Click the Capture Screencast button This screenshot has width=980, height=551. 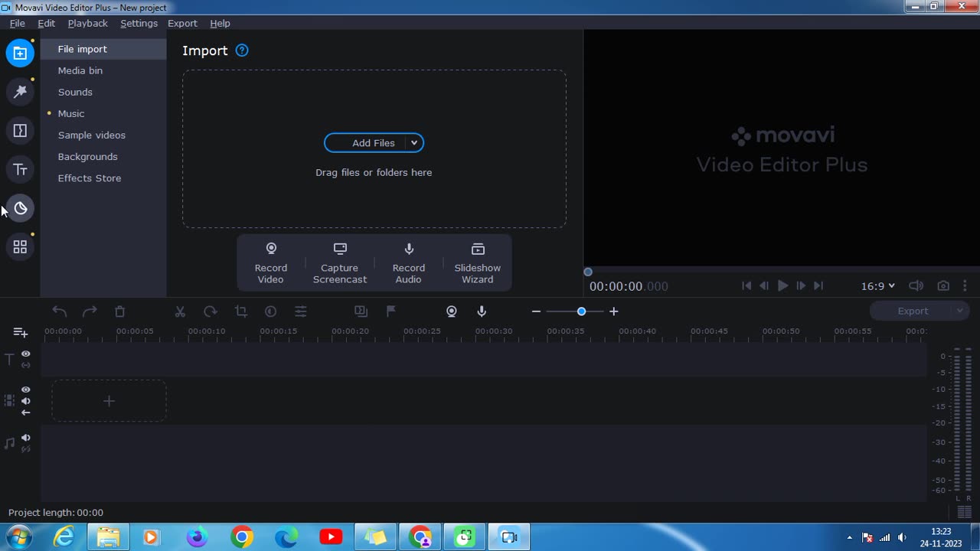(x=340, y=263)
